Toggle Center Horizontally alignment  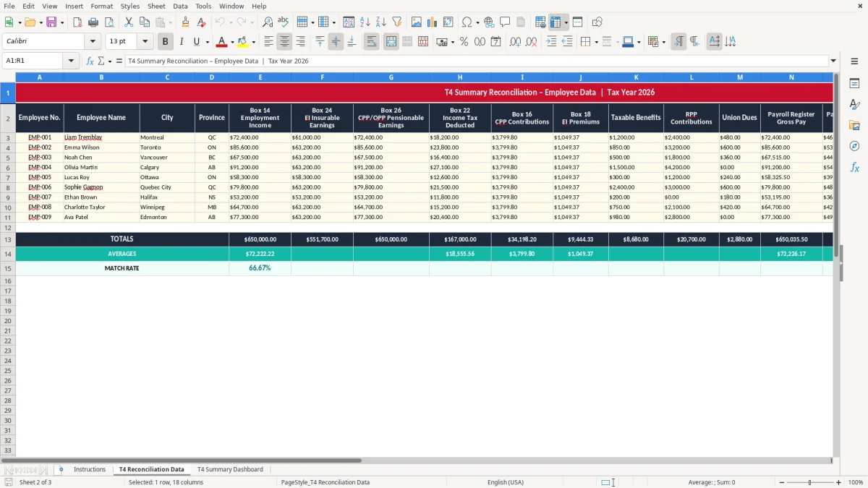pyautogui.click(x=285, y=42)
